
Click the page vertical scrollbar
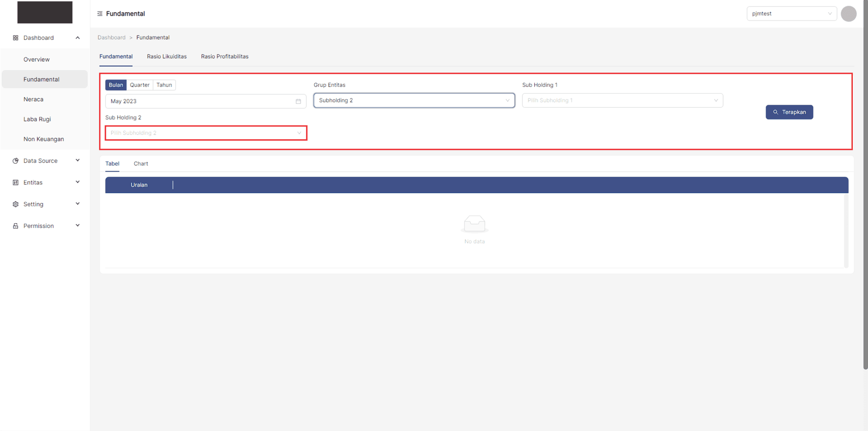(x=865, y=185)
